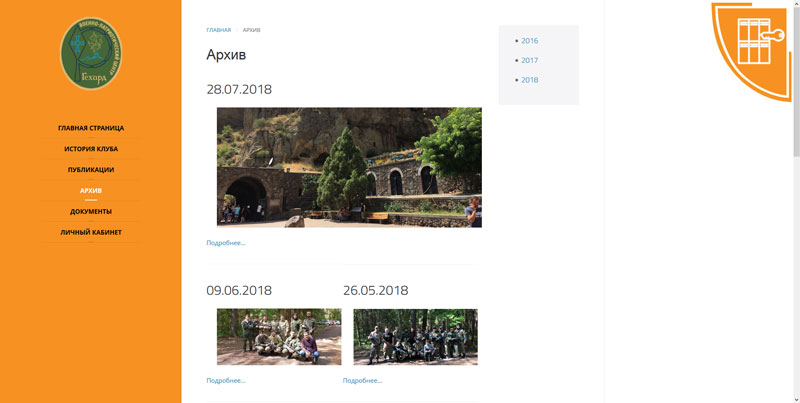Screen dimensions: 800x403
Task: Select Архив in the sidebar menu
Action: pos(91,190)
